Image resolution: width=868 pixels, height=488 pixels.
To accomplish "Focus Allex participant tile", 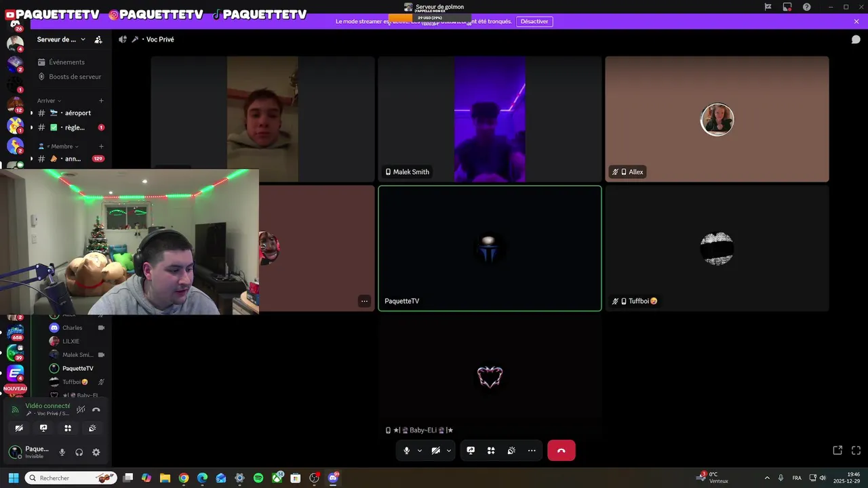I will pyautogui.click(x=717, y=119).
